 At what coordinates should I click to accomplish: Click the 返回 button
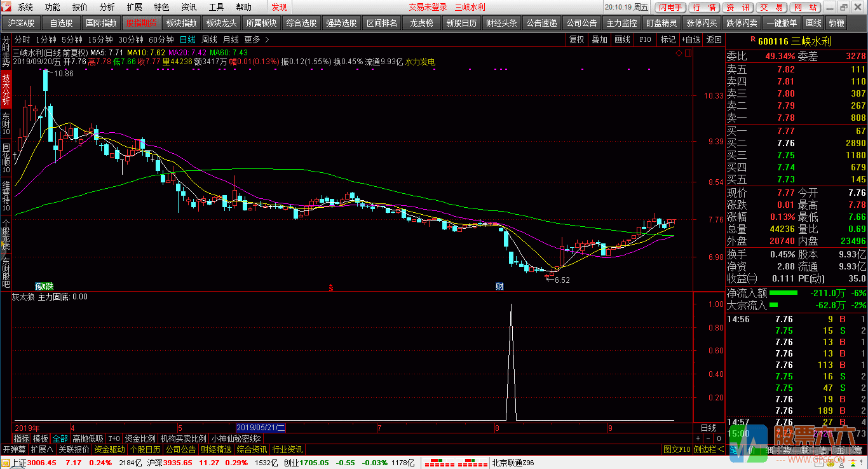(714, 39)
